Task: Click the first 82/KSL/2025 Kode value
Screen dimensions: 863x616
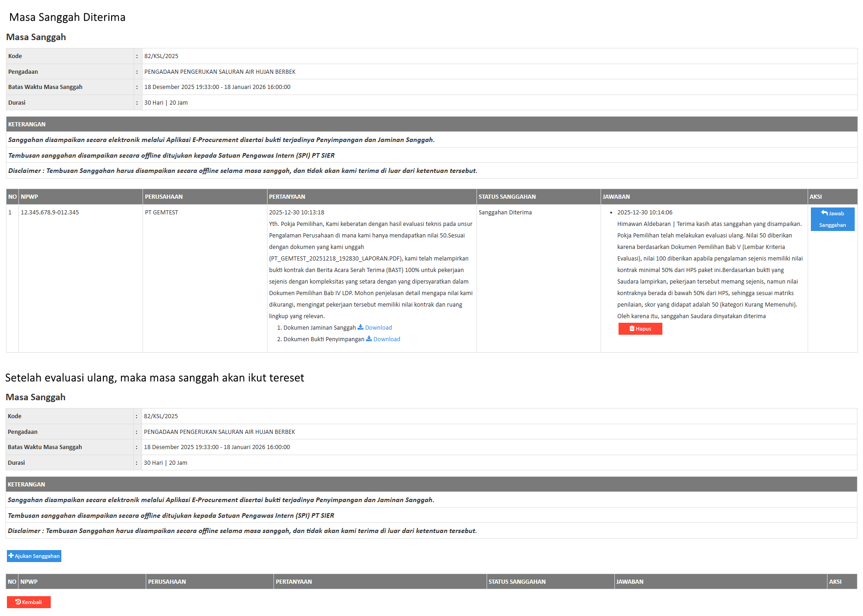Action: [x=161, y=56]
